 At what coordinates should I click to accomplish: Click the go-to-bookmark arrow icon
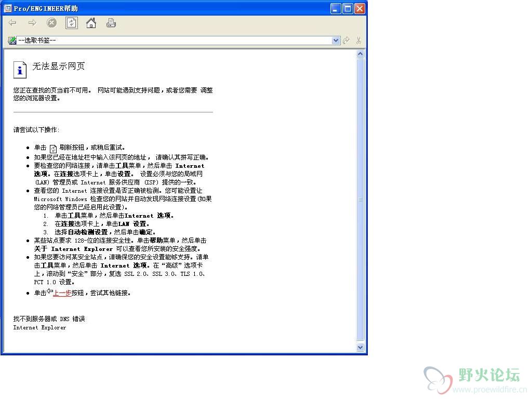pos(347,41)
